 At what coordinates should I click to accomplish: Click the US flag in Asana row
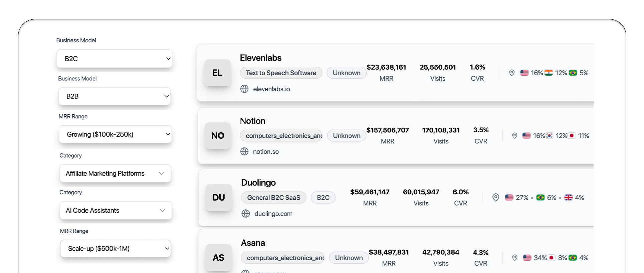527,258
